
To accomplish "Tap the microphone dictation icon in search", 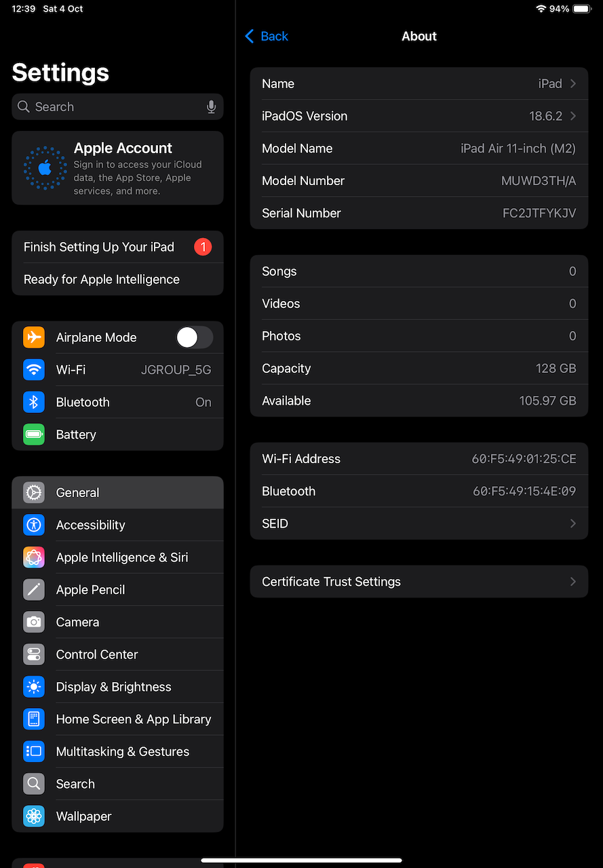I will [211, 107].
